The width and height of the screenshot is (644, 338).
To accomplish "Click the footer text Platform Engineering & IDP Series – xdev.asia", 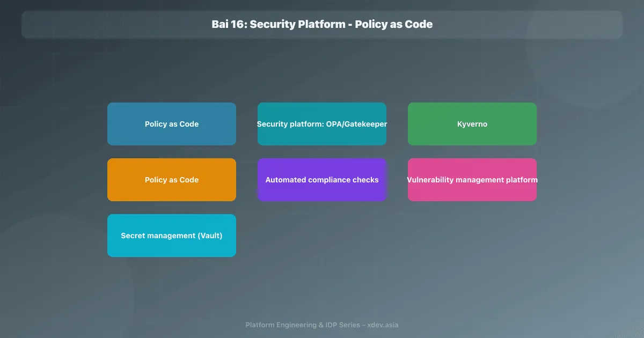I will [x=322, y=325].
